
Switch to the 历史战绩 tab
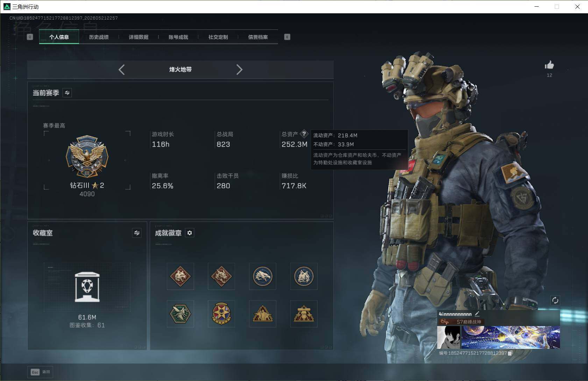click(x=99, y=37)
